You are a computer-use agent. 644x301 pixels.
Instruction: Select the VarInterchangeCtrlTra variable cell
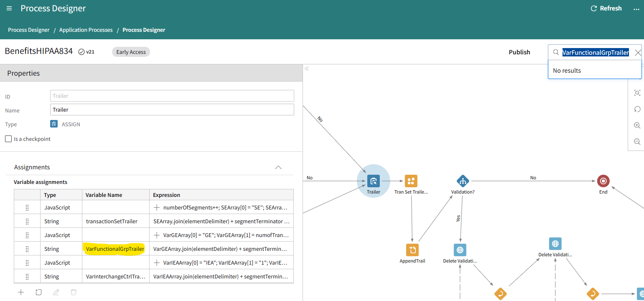[x=116, y=277]
